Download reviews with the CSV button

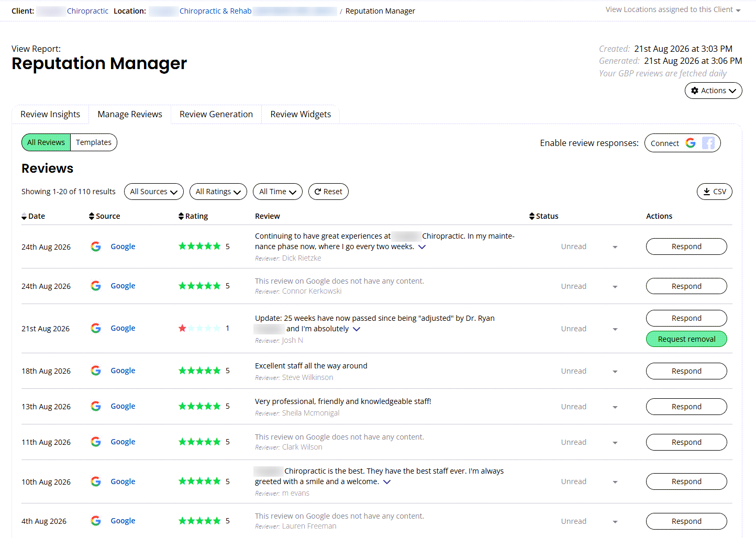715,192
